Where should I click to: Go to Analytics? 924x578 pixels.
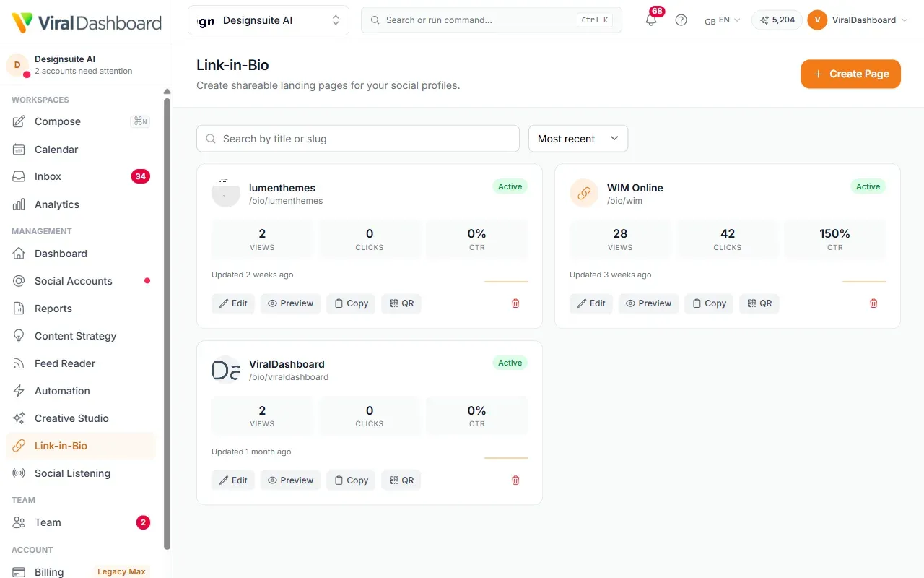pyautogui.click(x=81, y=204)
